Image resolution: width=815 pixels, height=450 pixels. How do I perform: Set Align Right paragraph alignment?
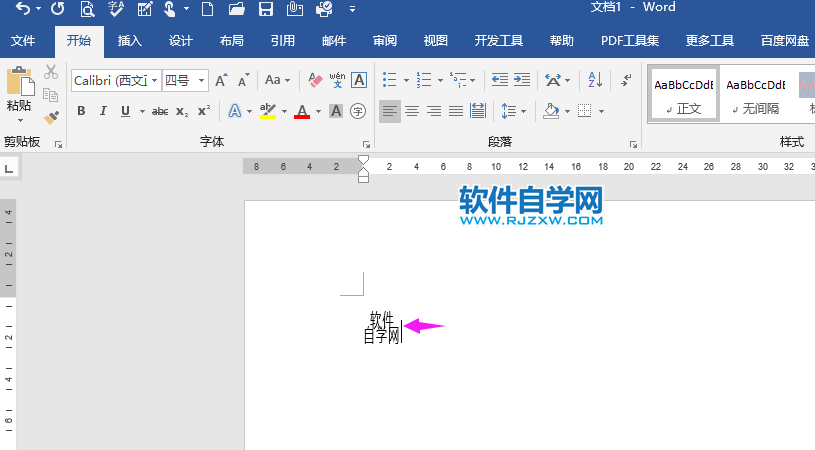pyautogui.click(x=434, y=111)
